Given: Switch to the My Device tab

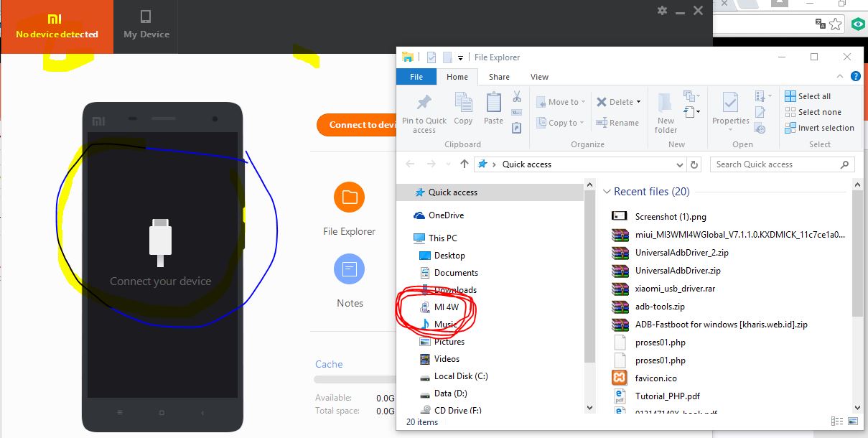Looking at the screenshot, I should [x=146, y=27].
